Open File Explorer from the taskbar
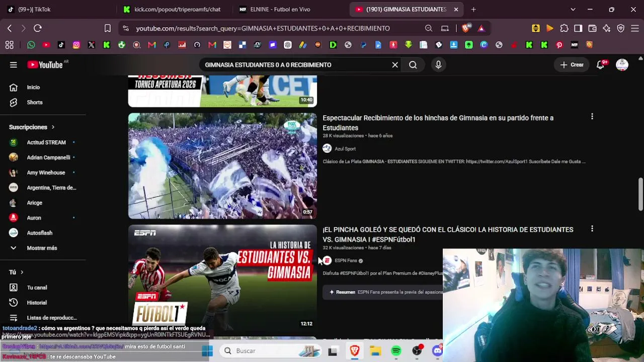Viewport: 644px width, 362px height. [x=375, y=351]
